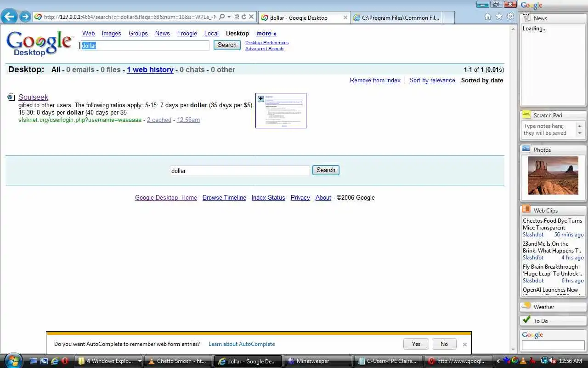This screenshot has height=368, width=588.
Task: Open Desktop Preferences link
Action: (x=267, y=43)
